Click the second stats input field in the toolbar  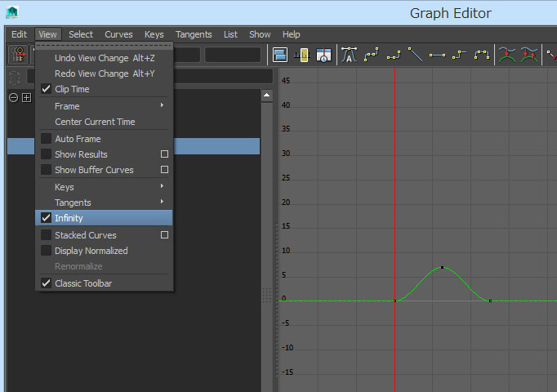click(x=233, y=55)
